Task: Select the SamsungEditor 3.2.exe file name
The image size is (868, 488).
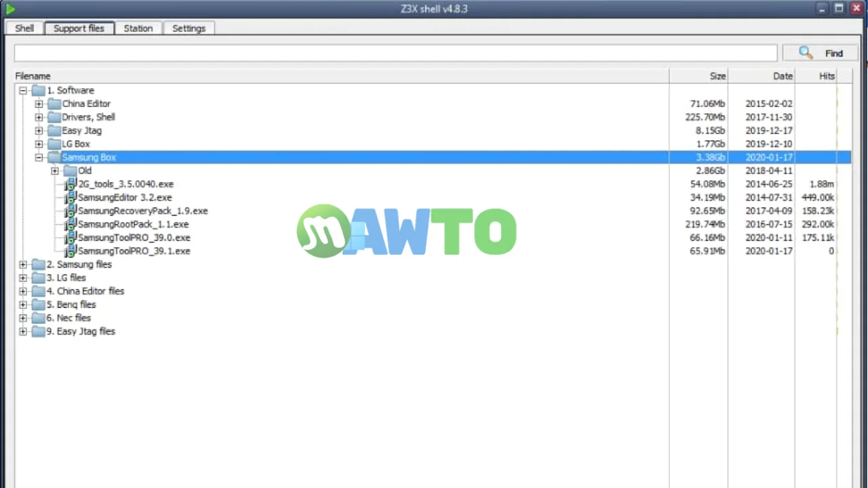Action: (125, 197)
